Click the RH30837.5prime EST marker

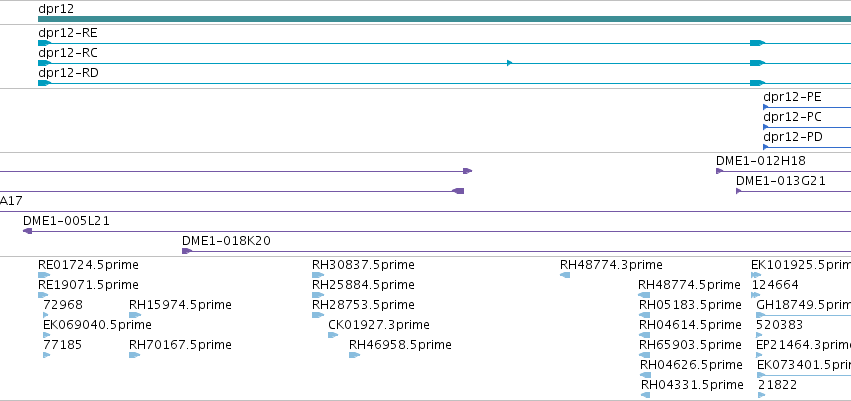318,275
